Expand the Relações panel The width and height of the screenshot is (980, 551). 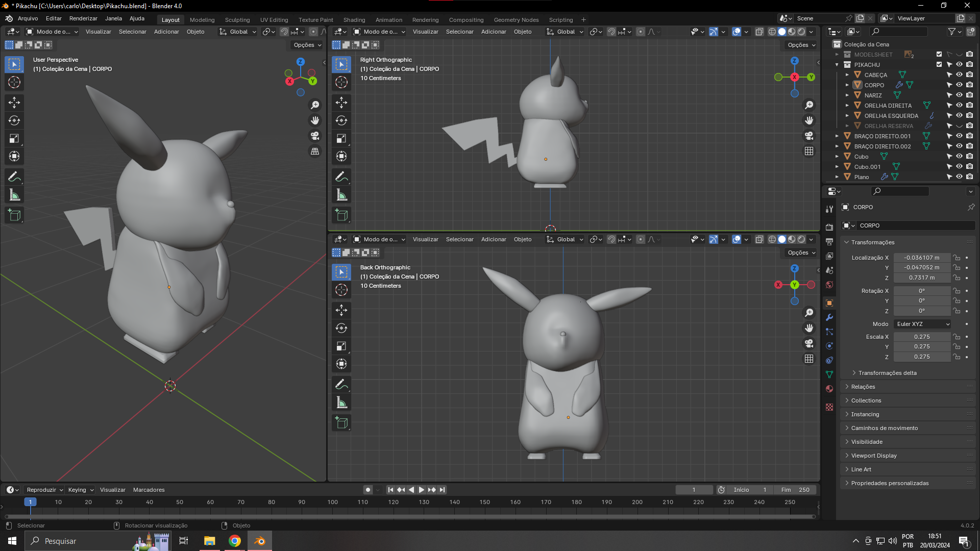(863, 387)
